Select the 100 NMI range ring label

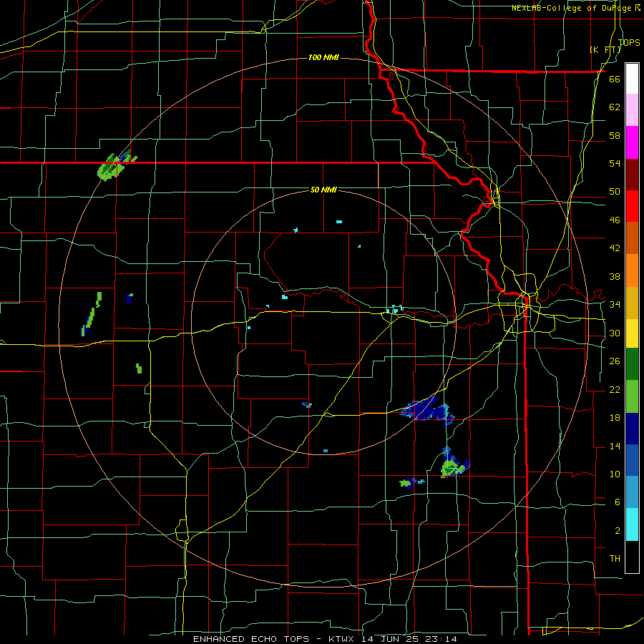coord(323,57)
